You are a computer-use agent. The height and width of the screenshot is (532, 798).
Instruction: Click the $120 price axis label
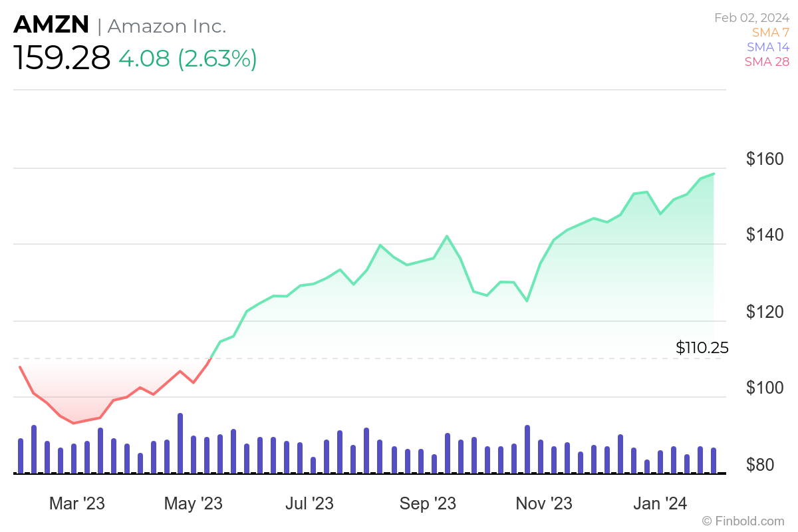(x=765, y=312)
